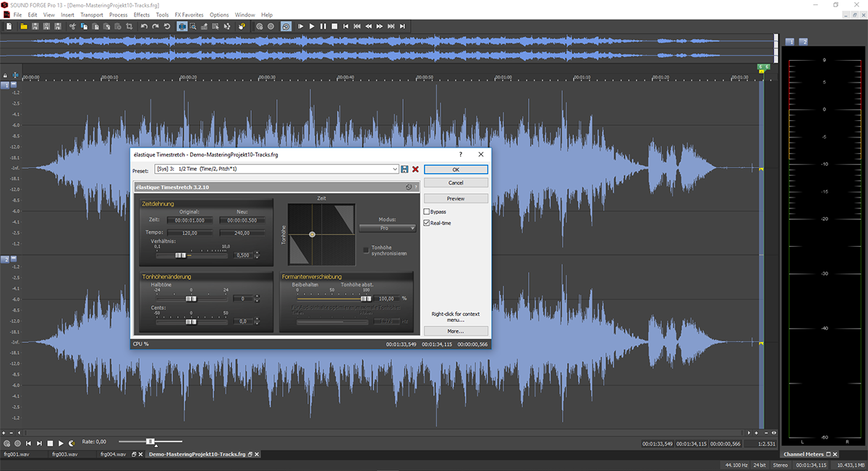Close the Demo-MasteringProjekt10-Tracks.frg tab
868x471 pixels.
point(256,454)
